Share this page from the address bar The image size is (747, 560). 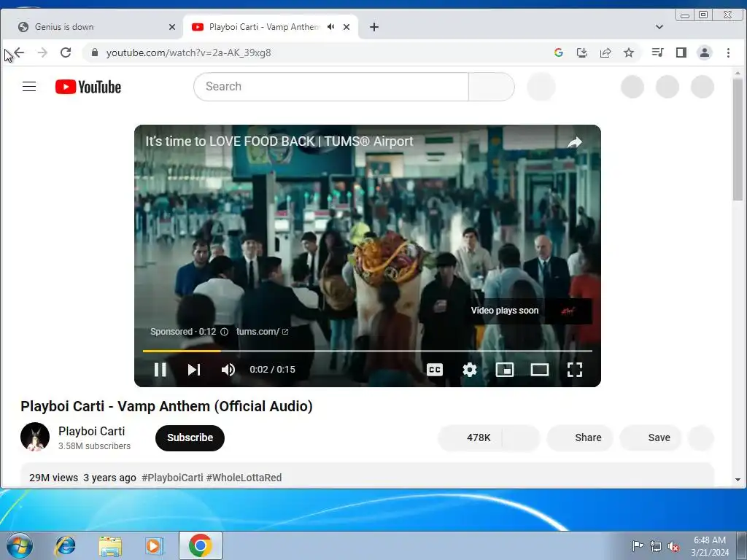coord(605,52)
